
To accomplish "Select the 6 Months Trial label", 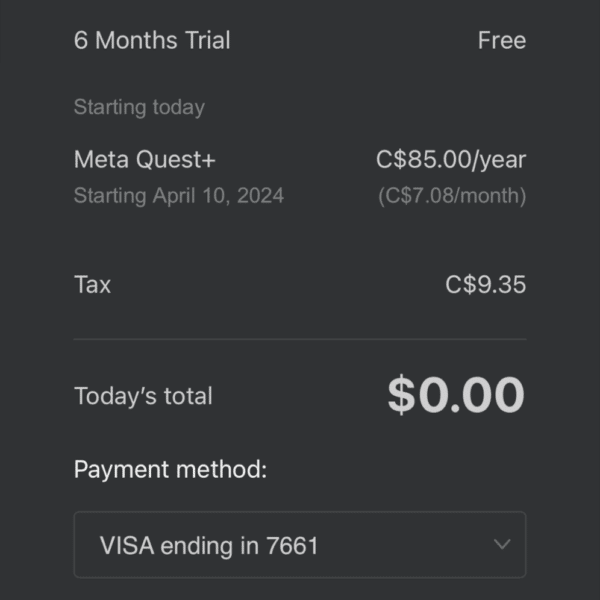I will click(152, 40).
